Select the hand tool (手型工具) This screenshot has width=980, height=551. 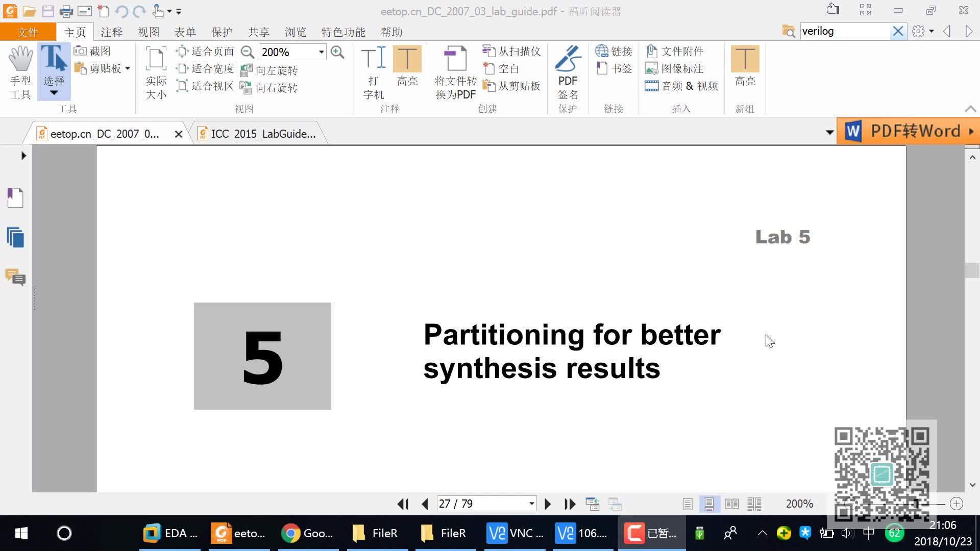point(20,71)
